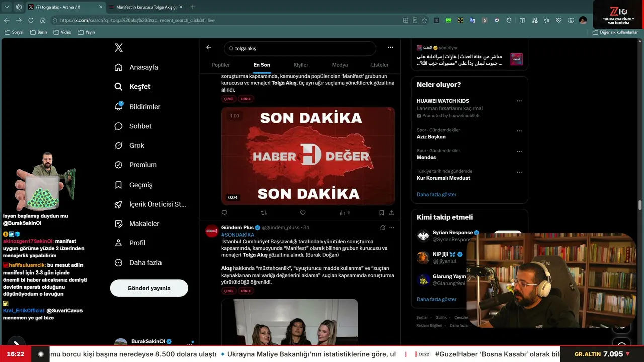Click Grok icon on Gündem Plus post
This screenshot has width=644, height=362.
(383, 228)
